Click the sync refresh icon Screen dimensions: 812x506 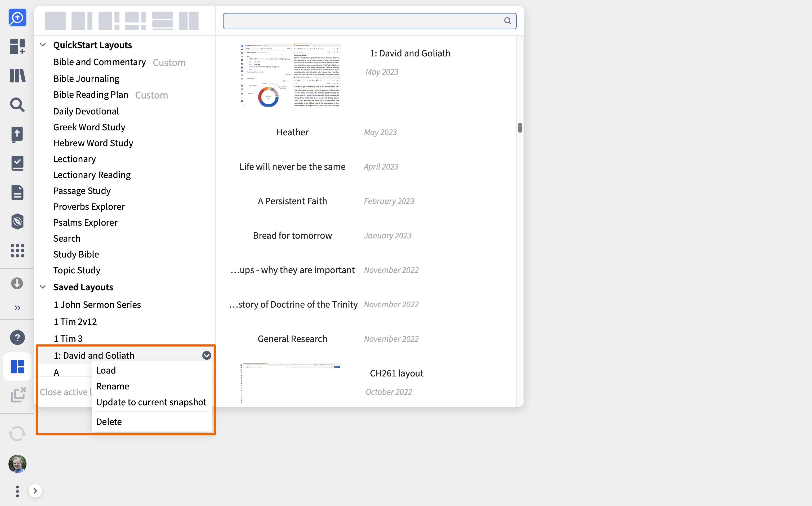point(17,434)
